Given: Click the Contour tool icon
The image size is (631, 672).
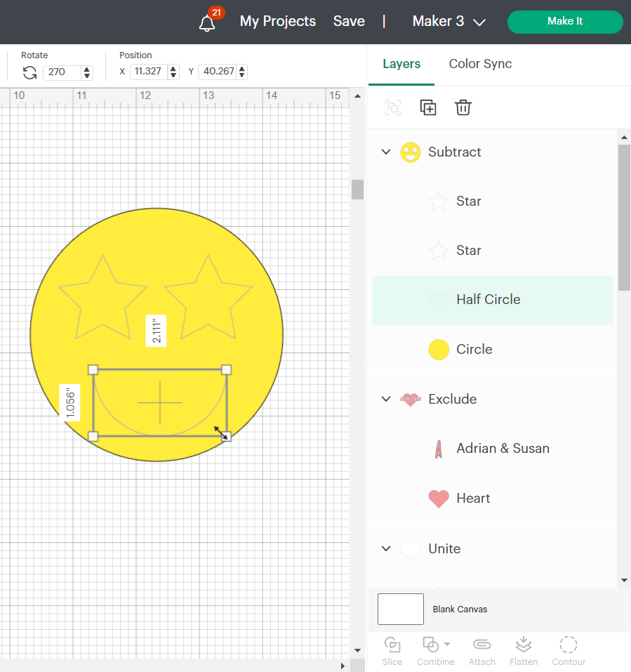Looking at the screenshot, I should click(x=569, y=645).
